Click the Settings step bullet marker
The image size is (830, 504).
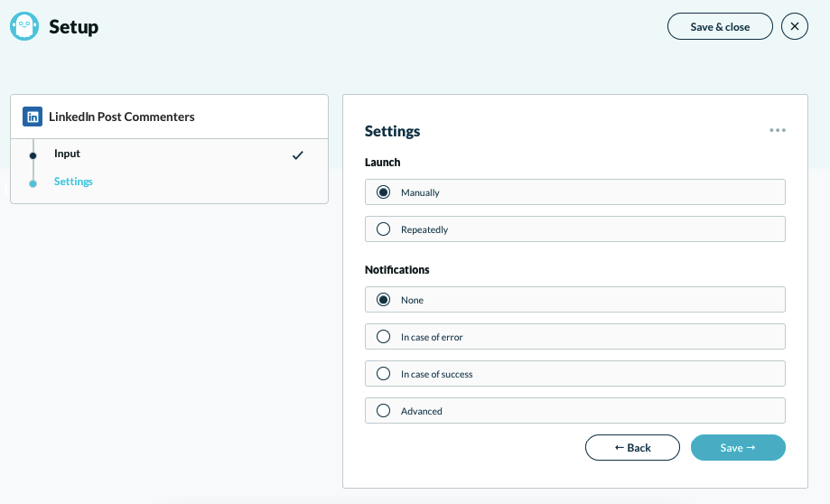33,183
